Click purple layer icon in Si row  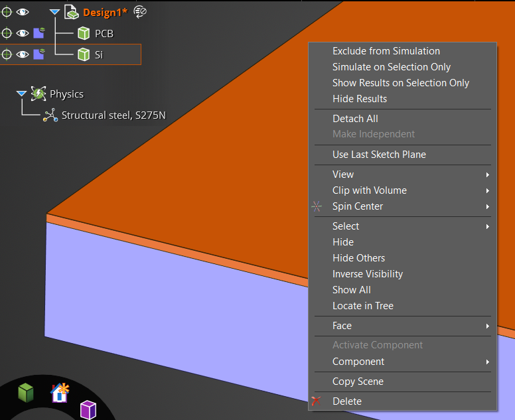39,54
